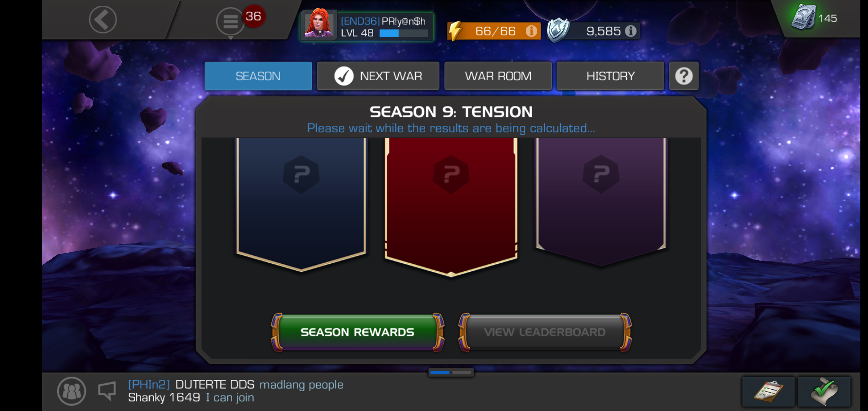Open the WAR ROOM tab
Image resolution: width=868 pixels, height=411 pixels.
[x=498, y=76]
